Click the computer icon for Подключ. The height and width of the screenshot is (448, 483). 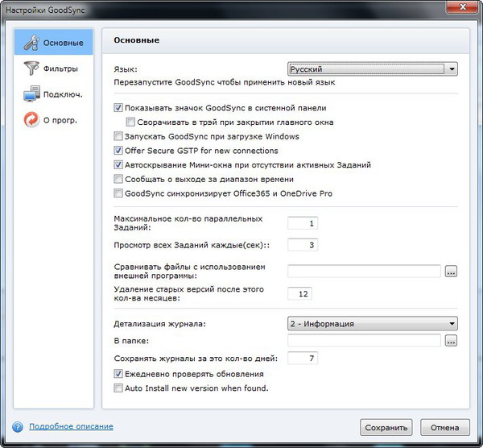(32, 93)
